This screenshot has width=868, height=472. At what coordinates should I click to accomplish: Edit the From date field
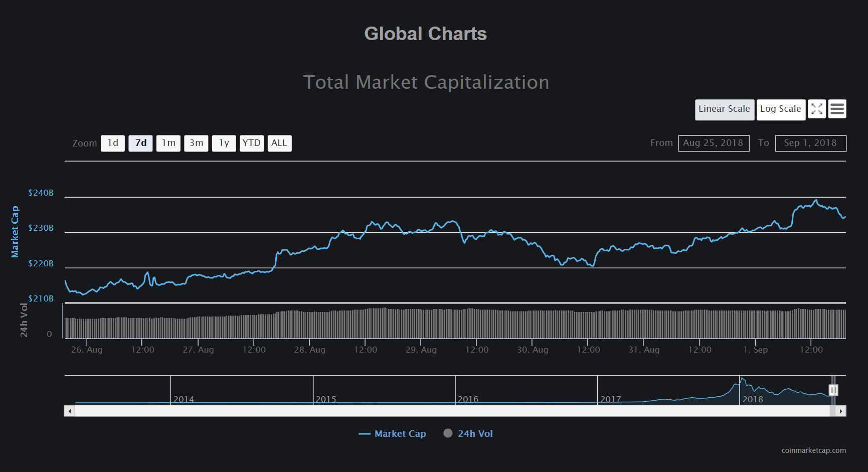click(714, 143)
